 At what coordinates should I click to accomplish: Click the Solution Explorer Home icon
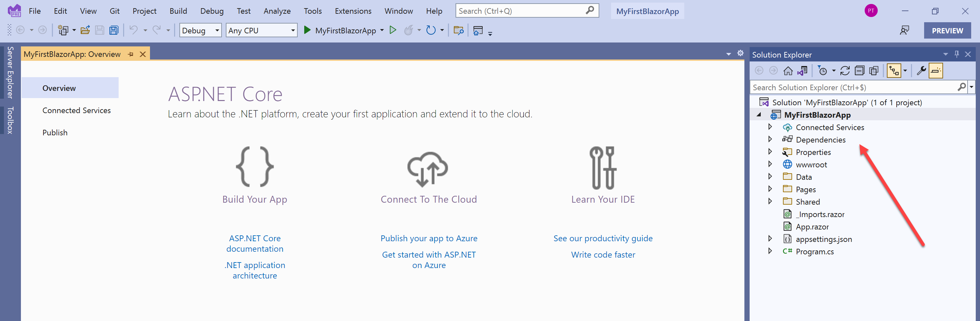coord(788,71)
